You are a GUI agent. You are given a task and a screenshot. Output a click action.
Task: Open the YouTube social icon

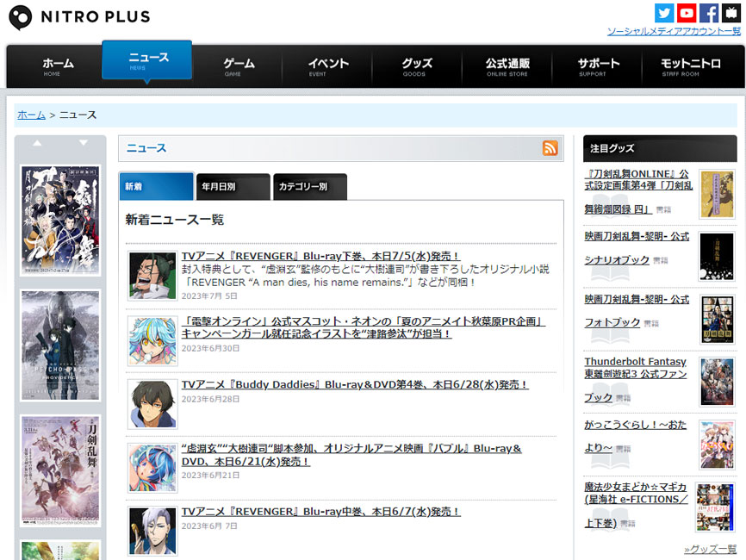686,13
